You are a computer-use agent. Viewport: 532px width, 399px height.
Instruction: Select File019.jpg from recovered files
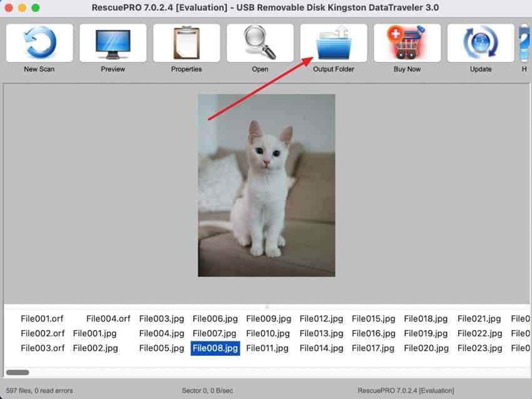tap(426, 333)
